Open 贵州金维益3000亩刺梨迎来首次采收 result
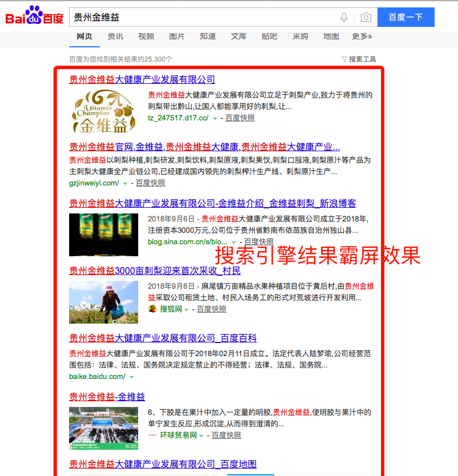 [155, 271]
